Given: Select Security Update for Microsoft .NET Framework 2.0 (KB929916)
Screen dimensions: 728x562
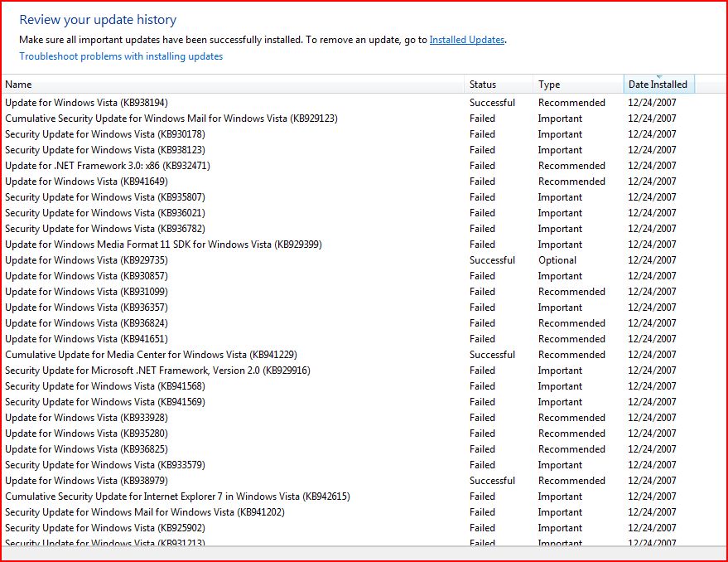Looking at the screenshot, I should (x=157, y=371).
